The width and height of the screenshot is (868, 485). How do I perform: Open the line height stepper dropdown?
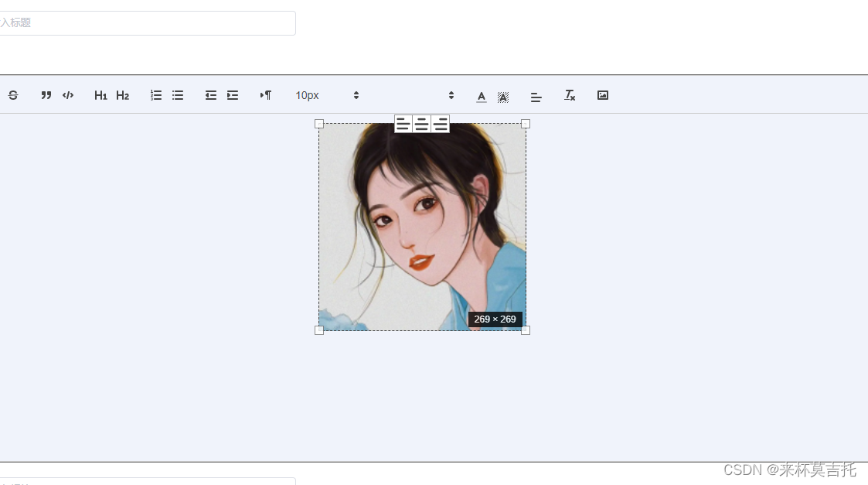(x=451, y=95)
